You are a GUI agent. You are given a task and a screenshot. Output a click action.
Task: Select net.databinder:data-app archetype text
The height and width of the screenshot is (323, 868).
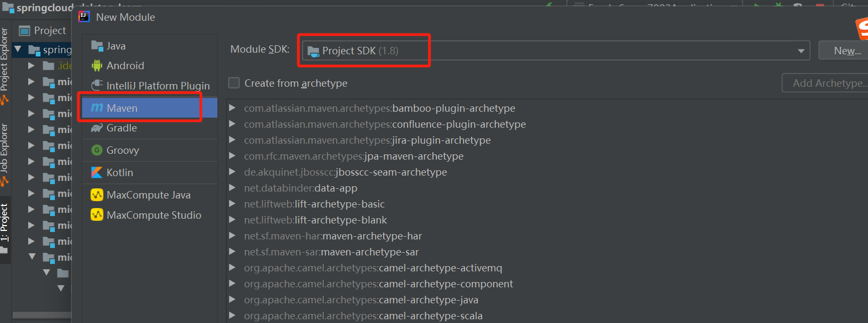(301, 188)
